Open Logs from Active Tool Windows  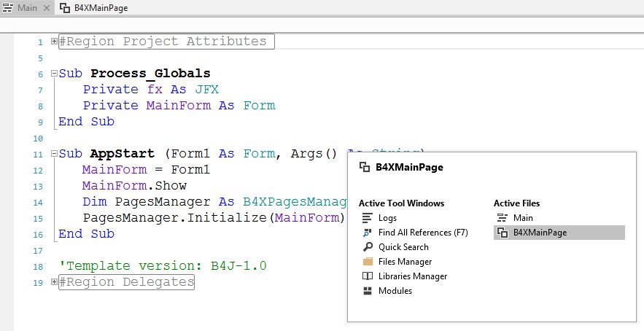(387, 218)
